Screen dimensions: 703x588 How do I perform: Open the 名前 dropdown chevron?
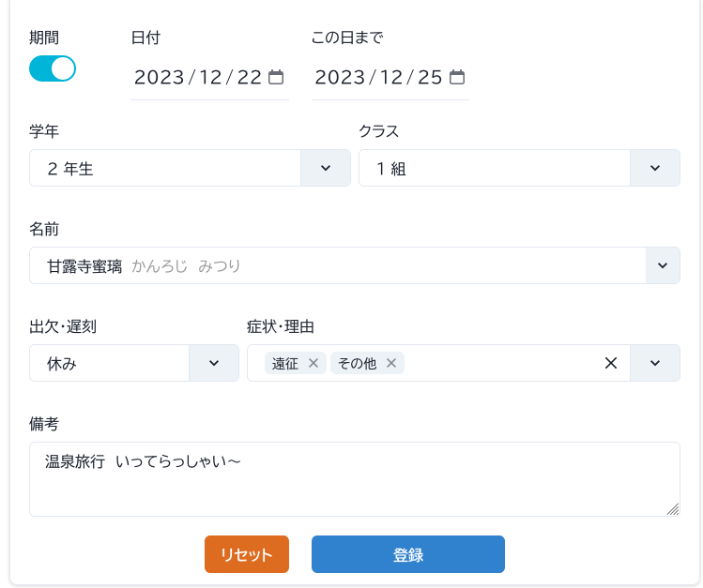click(663, 265)
